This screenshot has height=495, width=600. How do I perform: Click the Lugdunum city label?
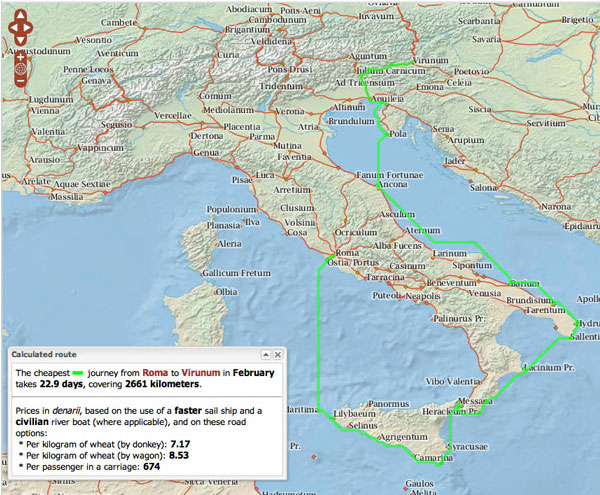51,99
